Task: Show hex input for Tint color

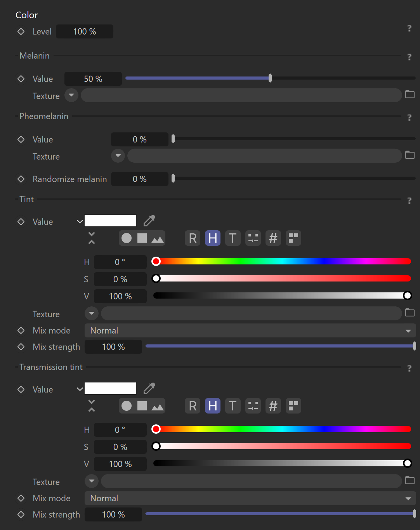Action: [x=273, y=238]
